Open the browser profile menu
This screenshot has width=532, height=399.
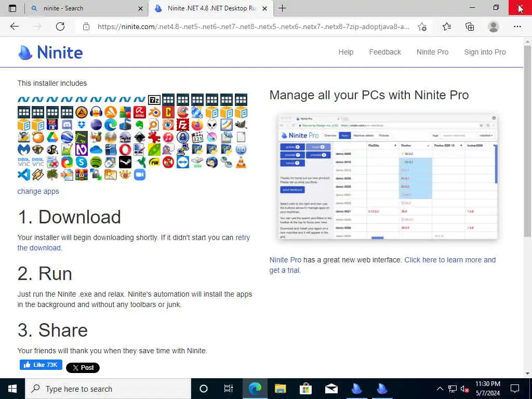coord(494,26)
